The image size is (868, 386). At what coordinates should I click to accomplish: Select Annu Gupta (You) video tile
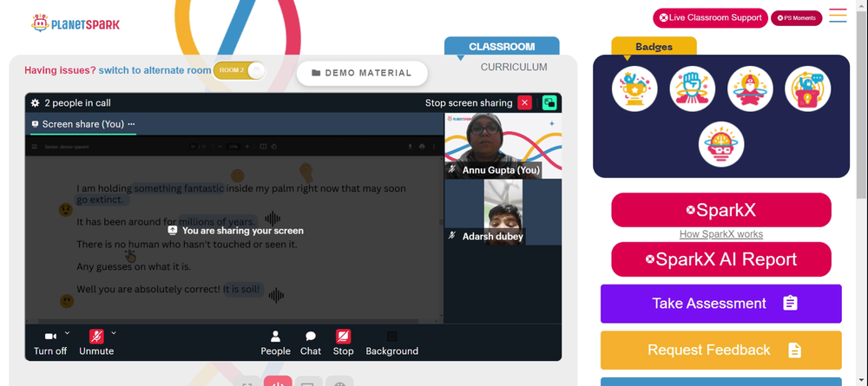(x=503, y=146)
